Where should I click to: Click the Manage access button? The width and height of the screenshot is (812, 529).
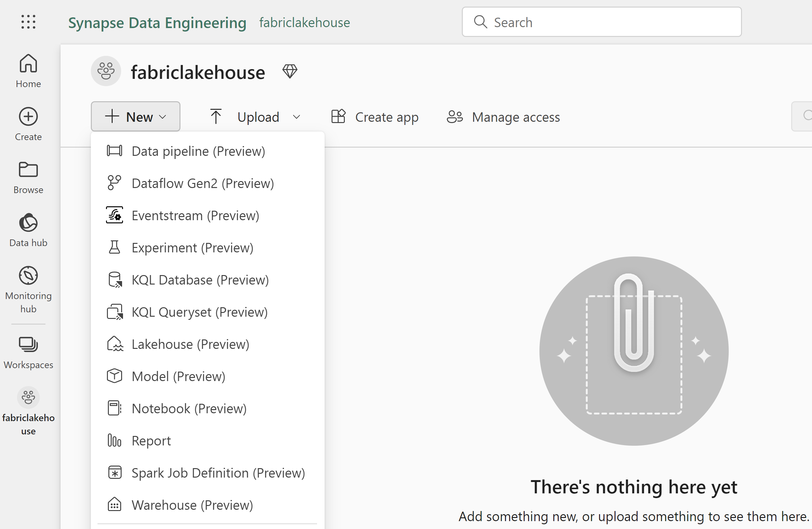coord(503,117)
